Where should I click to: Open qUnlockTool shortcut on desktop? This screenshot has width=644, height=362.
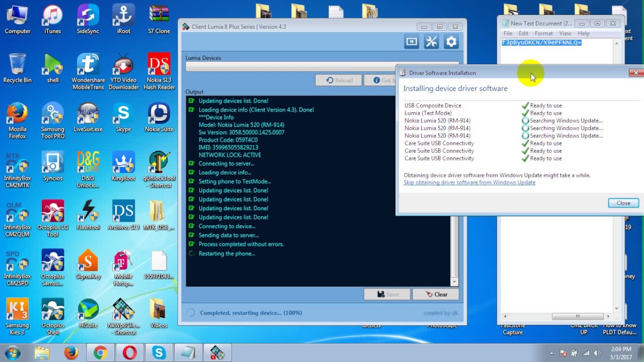tap(159, 170)
